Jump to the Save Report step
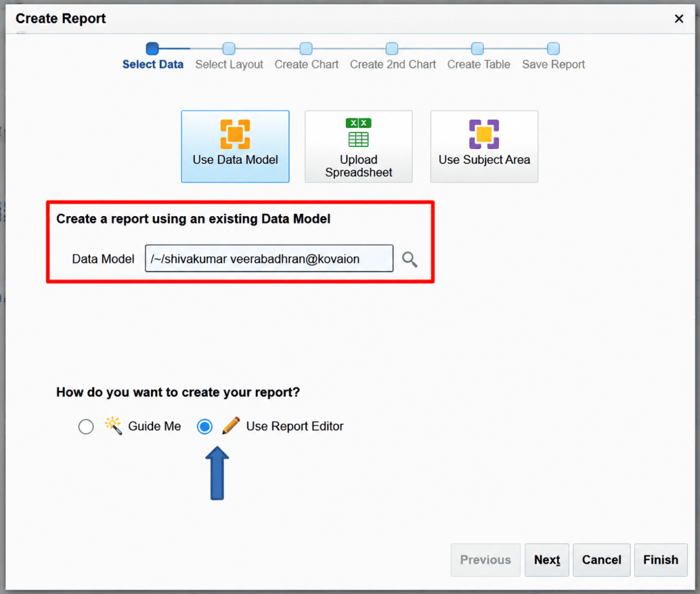This screenshot has height=594, width=700. (x=554, y=64)
